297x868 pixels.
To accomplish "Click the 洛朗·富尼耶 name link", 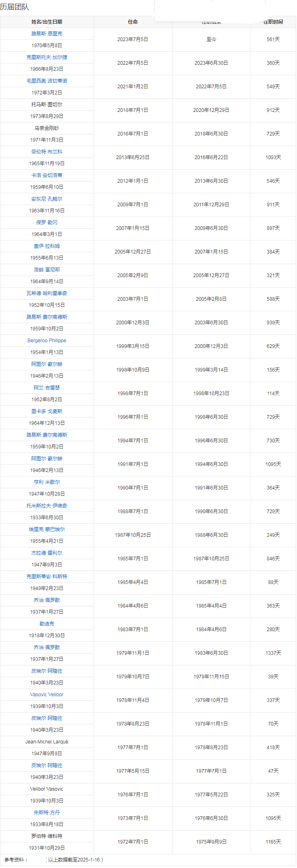I will [x=47, y=270].
